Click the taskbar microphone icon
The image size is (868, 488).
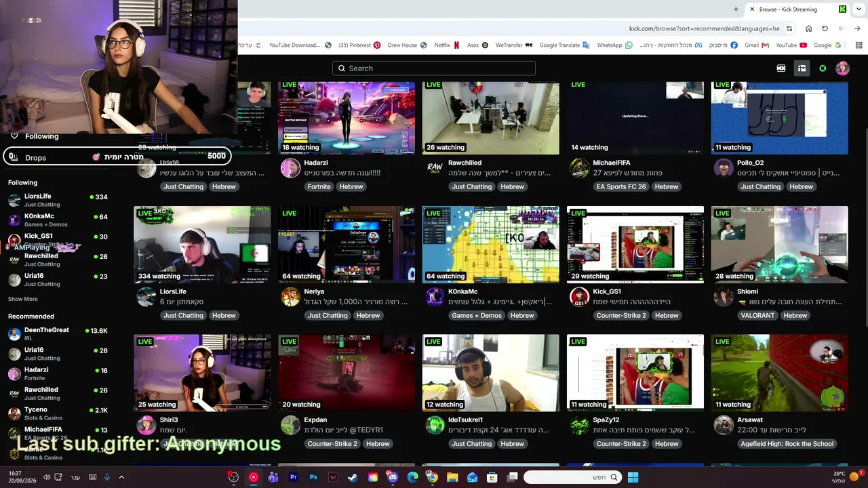106,477
